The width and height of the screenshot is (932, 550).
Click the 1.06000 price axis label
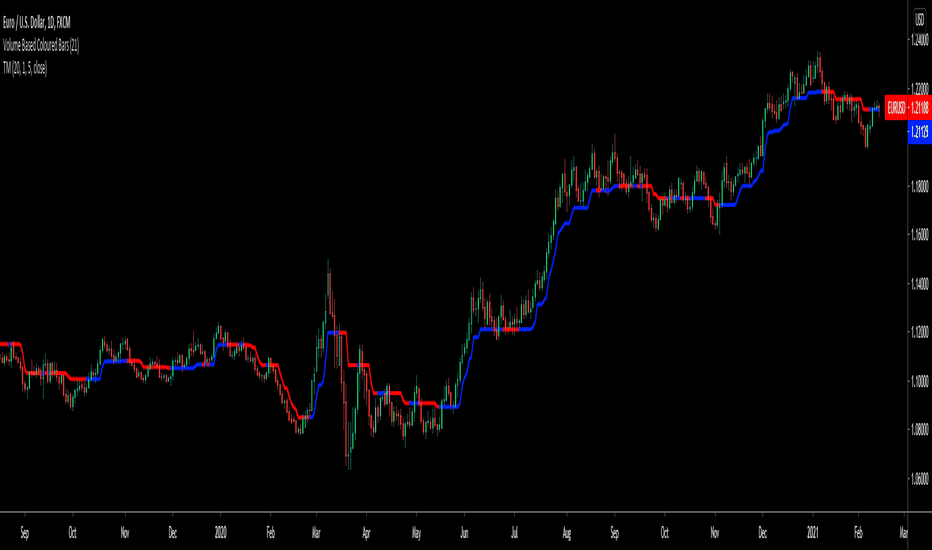coord(920,478)
